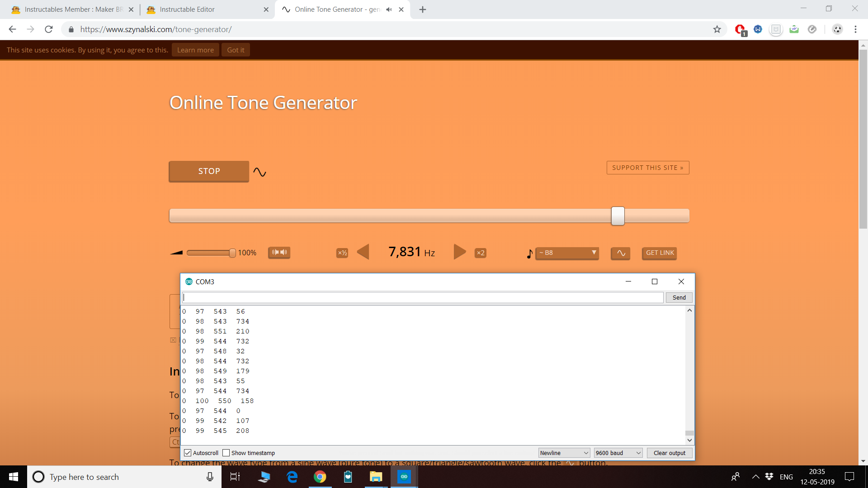Halve the frequency with ×½ button
Image resolution: width=868 pixels, height=488 pixels.
342,253
